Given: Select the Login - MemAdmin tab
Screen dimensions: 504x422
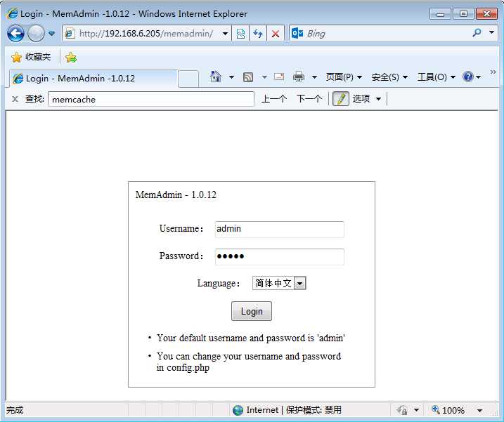Looking at the screenshot, I should coord(93,79).
